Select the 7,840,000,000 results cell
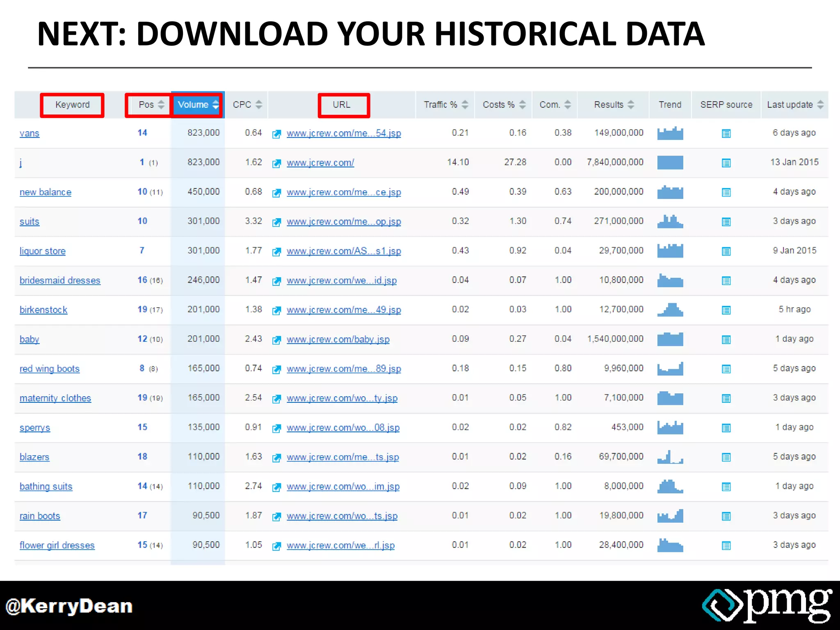Viewport: 840px width, 630px height. click(x=615, y=162)
